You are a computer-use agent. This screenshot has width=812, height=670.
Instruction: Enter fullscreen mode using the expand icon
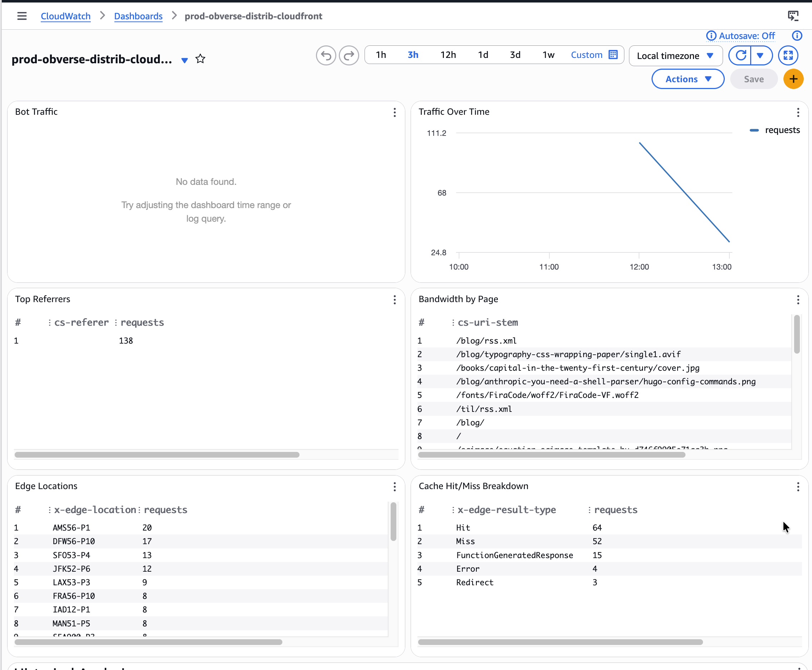click(788, 55)
